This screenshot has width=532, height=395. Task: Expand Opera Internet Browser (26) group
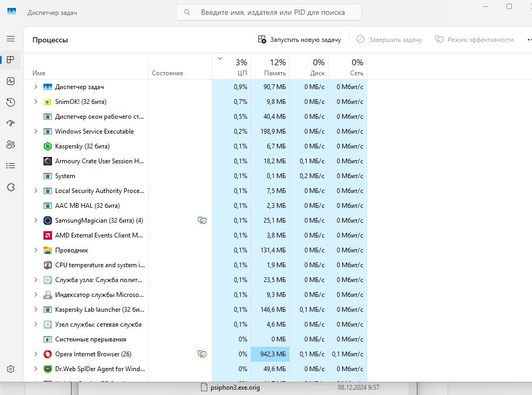[x=36, y=354]
